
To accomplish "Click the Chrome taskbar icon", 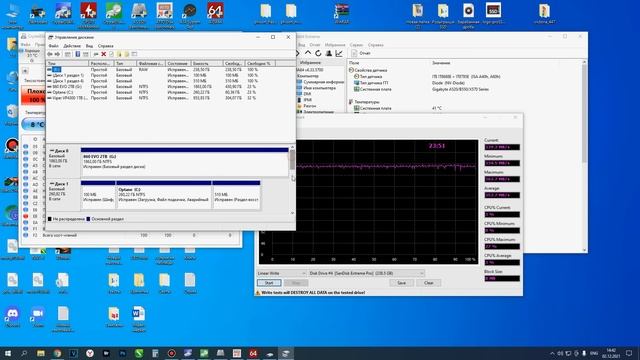I will tap(57, 353).
